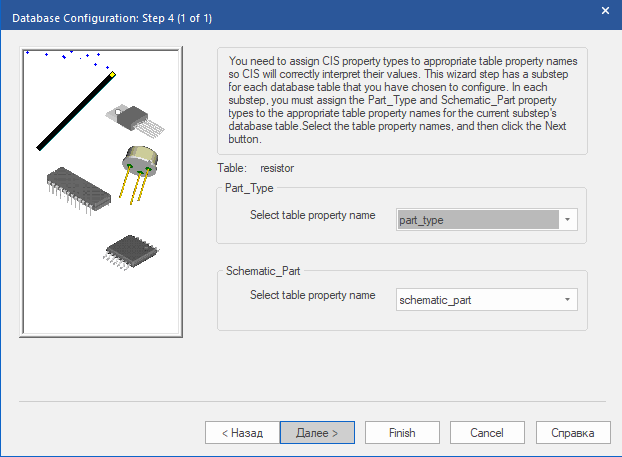Click the Part_Type group heading
Screen dimensions: 622x457
point(250,188)
